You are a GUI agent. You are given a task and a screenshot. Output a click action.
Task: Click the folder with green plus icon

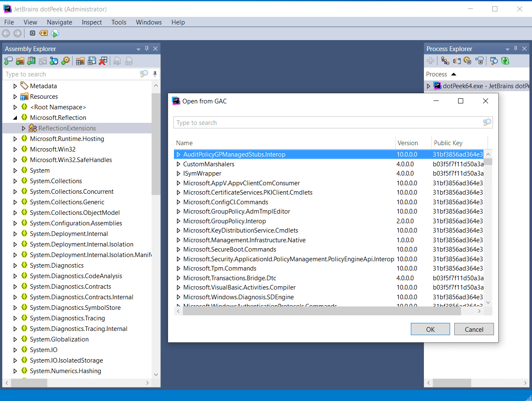[20, 61]
